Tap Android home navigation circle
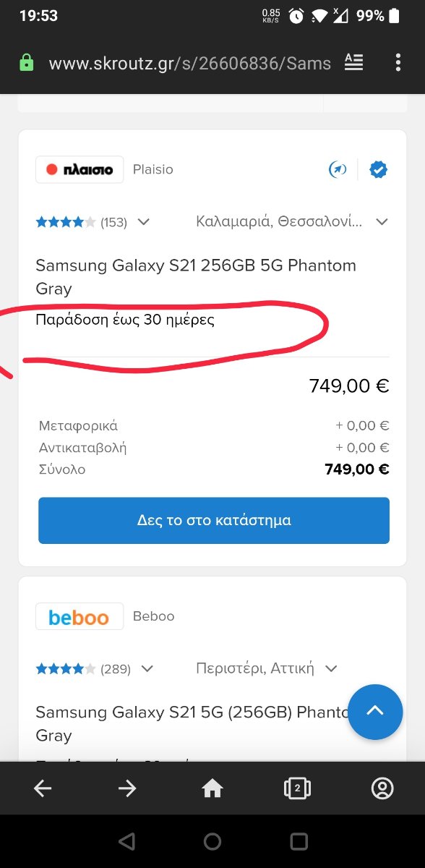Viewport: 425px width, 868px height. pyautogui.click(x=212, y=841)
